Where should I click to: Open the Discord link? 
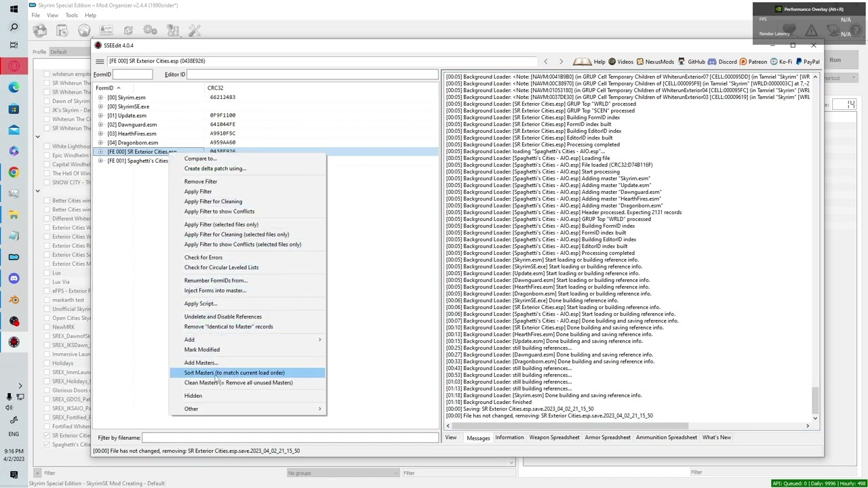coord(723,62)
